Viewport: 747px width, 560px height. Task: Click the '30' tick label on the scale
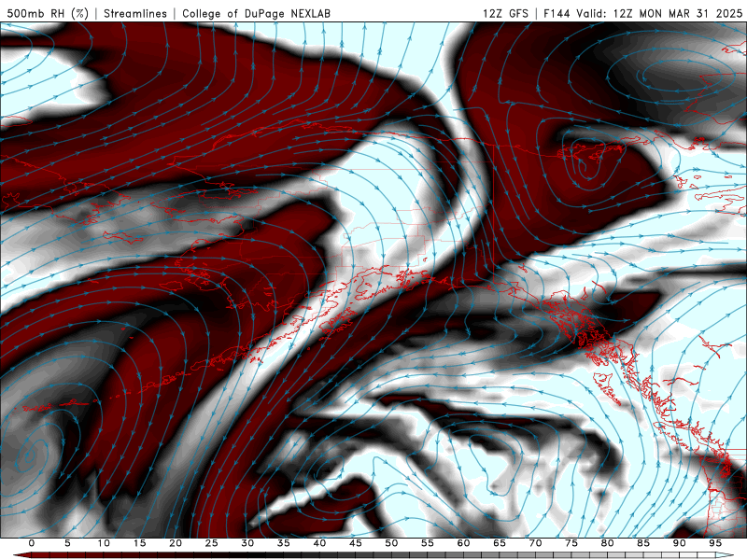coord(247,543)
